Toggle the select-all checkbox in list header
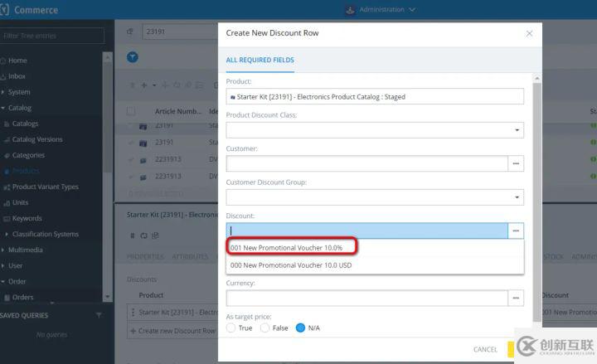 point(131,111)
